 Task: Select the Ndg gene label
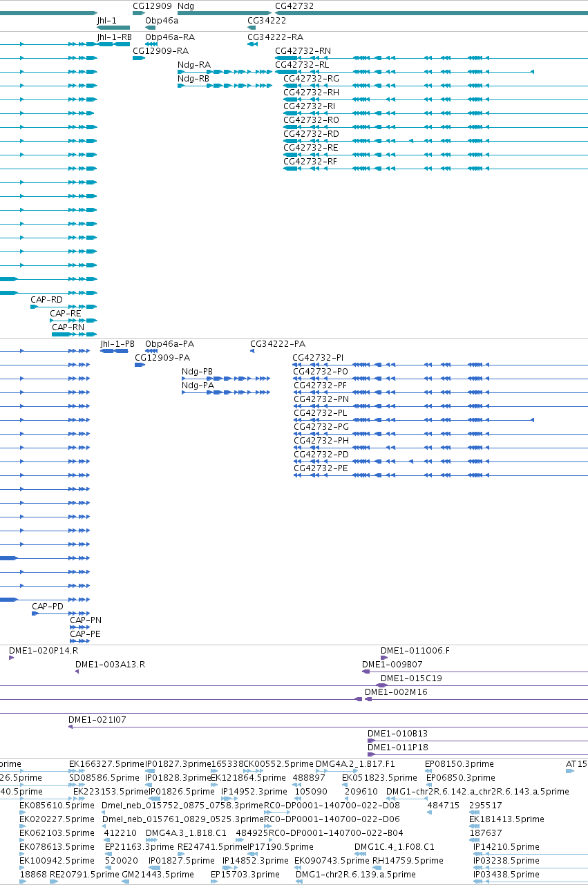point(186,6)
